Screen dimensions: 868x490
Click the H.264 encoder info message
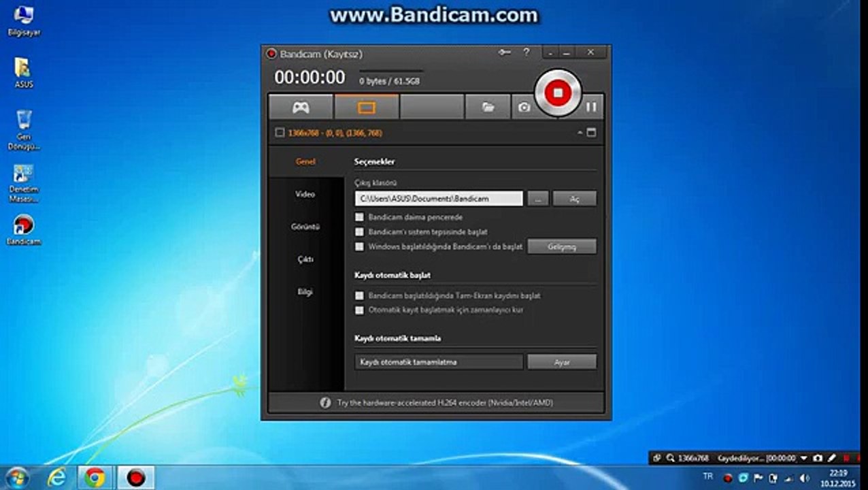[445, 403]
